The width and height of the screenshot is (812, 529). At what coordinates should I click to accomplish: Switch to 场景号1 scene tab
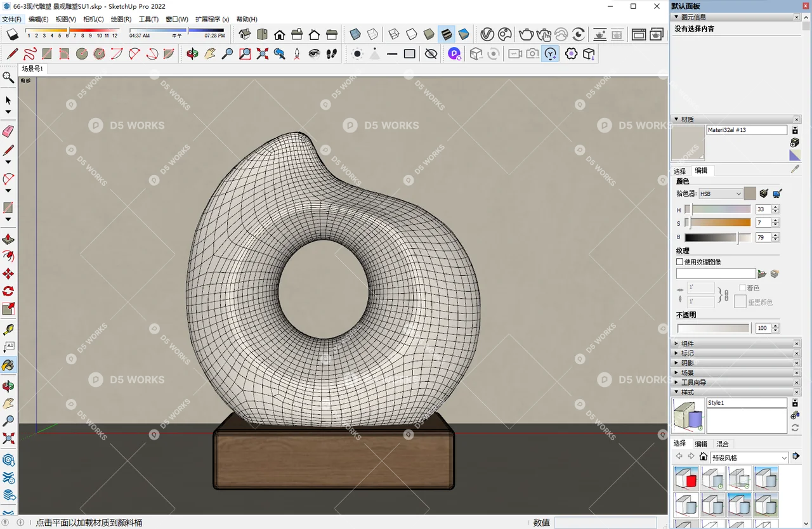[32, 69]
